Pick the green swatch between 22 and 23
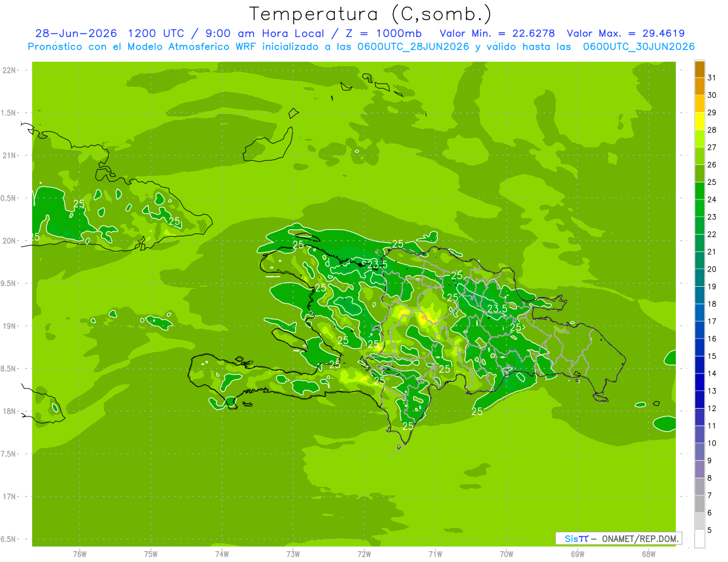The height and width of the screenshot is (562, 728). [699, 226]
